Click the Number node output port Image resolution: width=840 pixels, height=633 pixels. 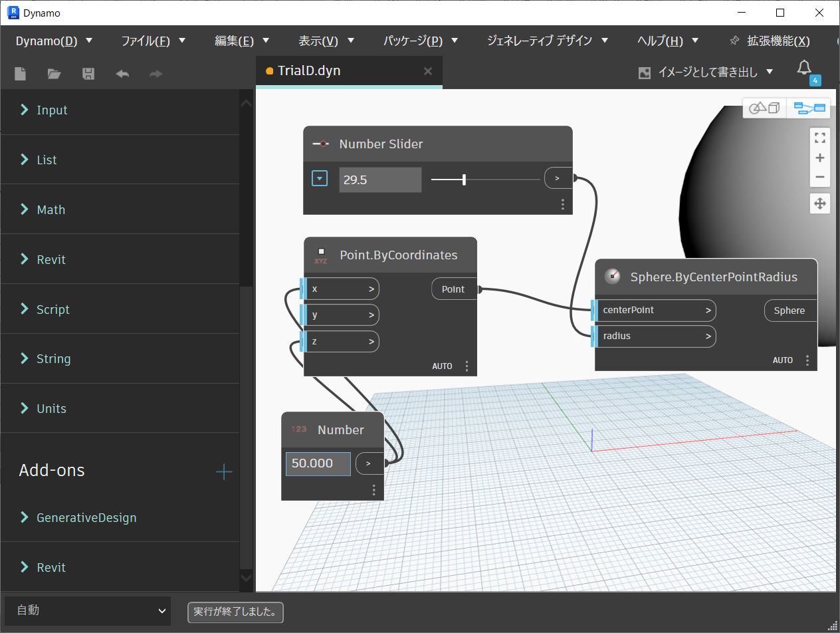[x=369, y=463]
